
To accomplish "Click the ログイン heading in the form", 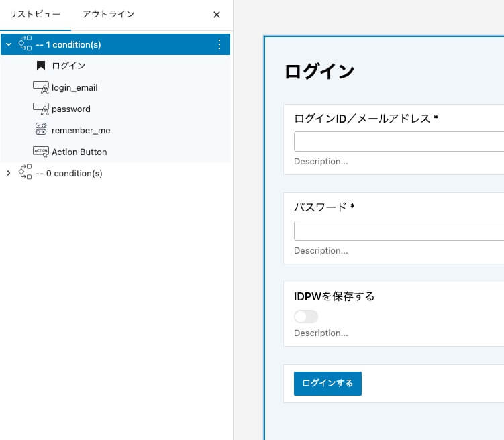I will (x=319, y=71).
